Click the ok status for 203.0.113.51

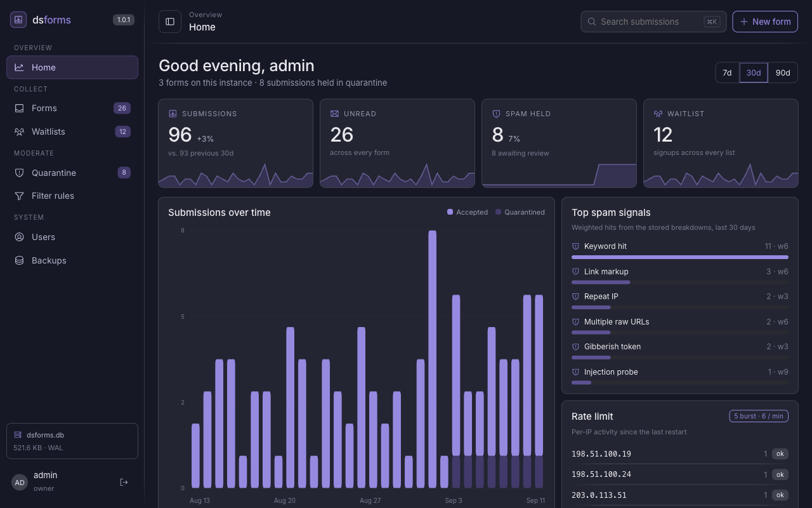tap(780, 495)
